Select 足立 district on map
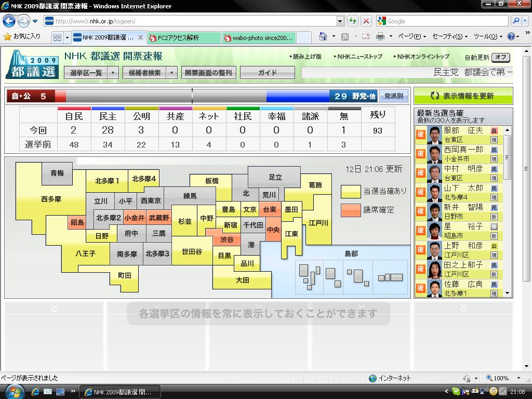532x399 pixels. click(x=275, y=177)
